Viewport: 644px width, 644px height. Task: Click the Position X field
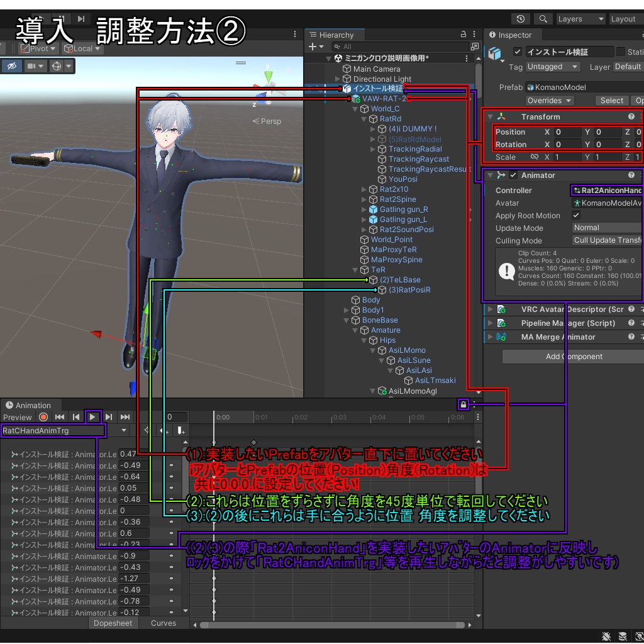coord(568,132)
